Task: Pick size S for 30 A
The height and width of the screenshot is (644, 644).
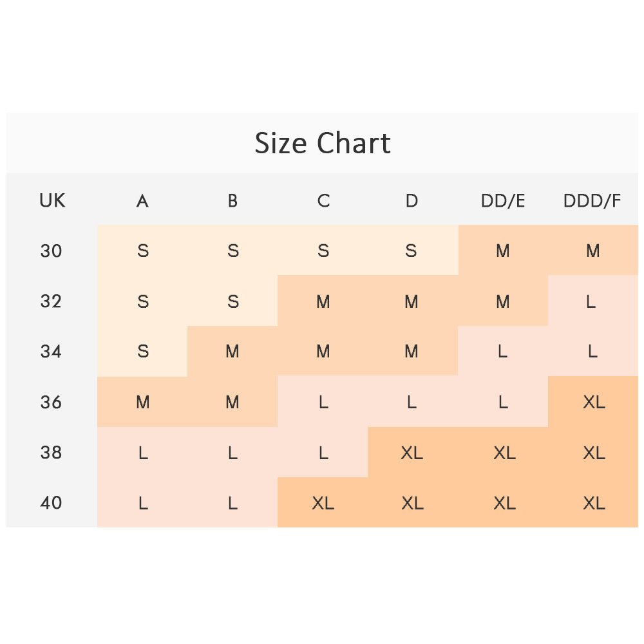Action: click(143, 251)
